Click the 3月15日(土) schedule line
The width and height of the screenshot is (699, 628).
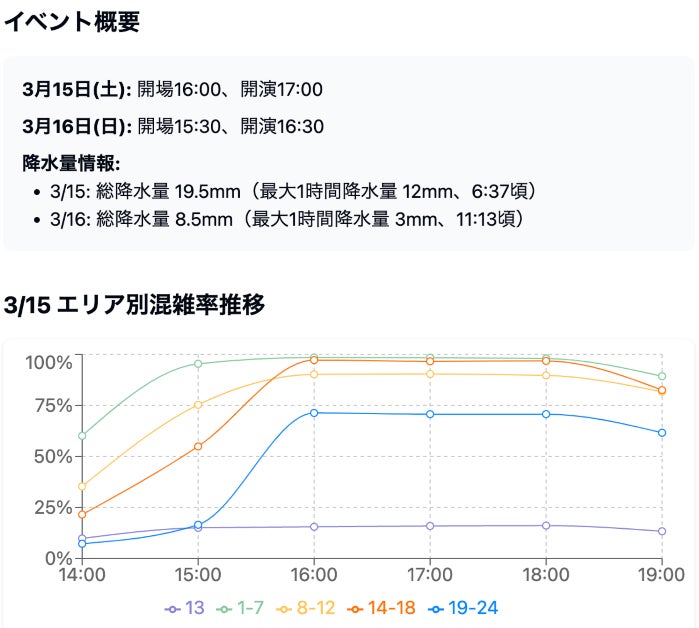pos(173,90)
